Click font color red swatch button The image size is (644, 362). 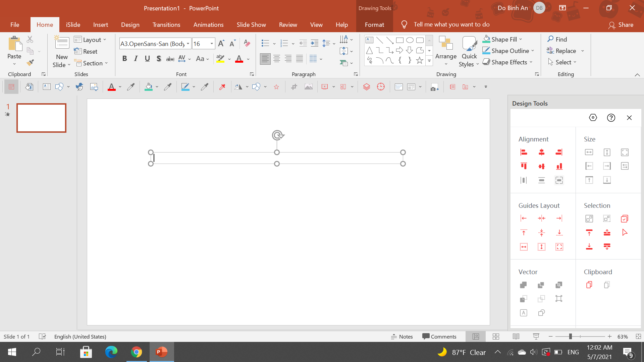(x=239, y=59)
